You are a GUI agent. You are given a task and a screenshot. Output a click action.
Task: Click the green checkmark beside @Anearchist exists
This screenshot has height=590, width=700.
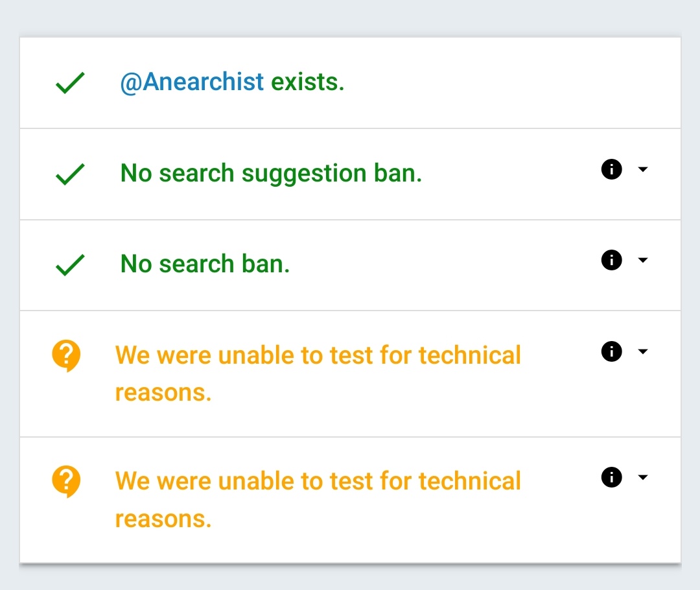click(70, 83)
